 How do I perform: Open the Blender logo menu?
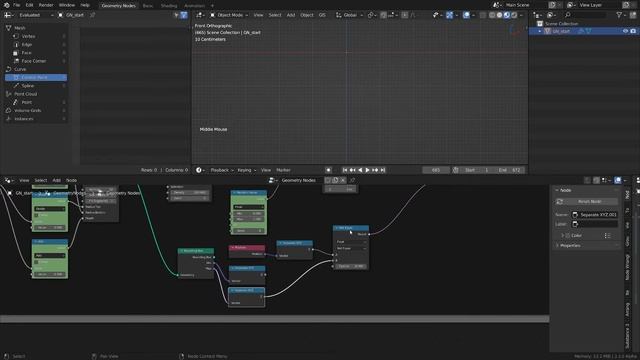(6, 5)
